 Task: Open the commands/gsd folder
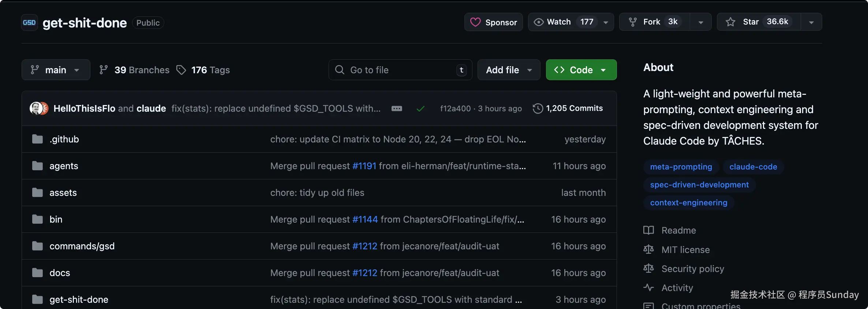coord(82,246)
